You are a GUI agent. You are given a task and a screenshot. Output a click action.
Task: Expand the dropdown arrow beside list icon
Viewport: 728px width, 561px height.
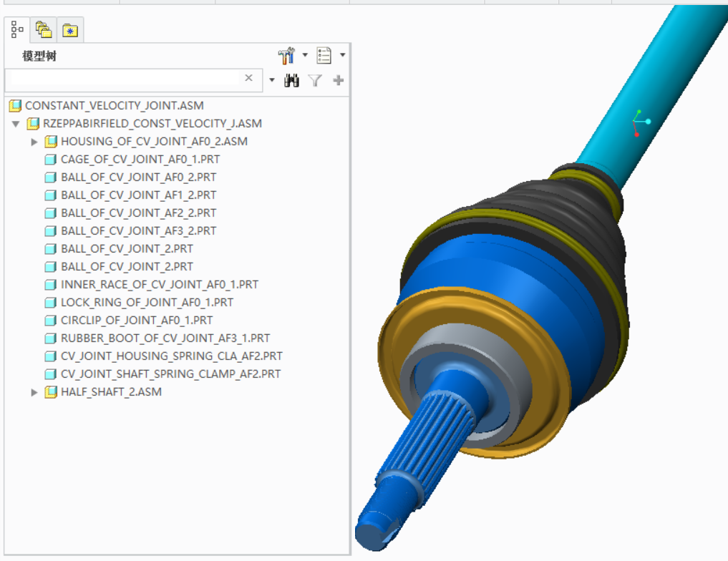[x=343, y=55]
